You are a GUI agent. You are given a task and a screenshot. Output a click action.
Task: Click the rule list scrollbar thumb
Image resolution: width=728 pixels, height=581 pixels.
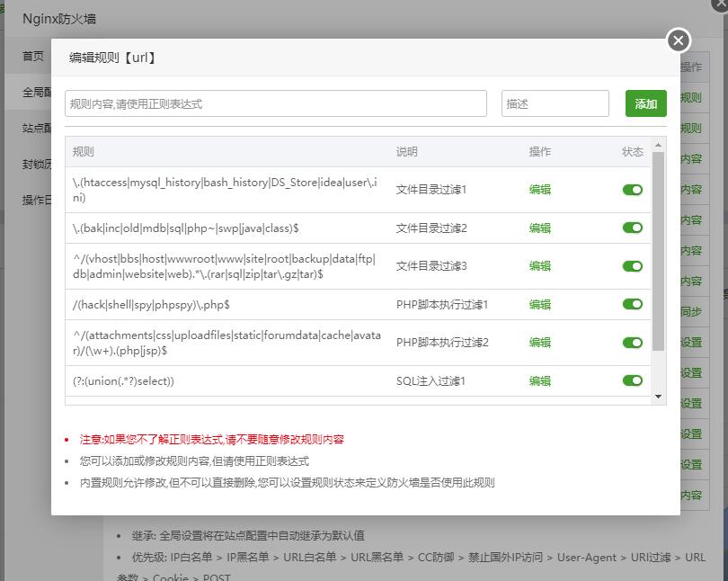click(659, 252)
